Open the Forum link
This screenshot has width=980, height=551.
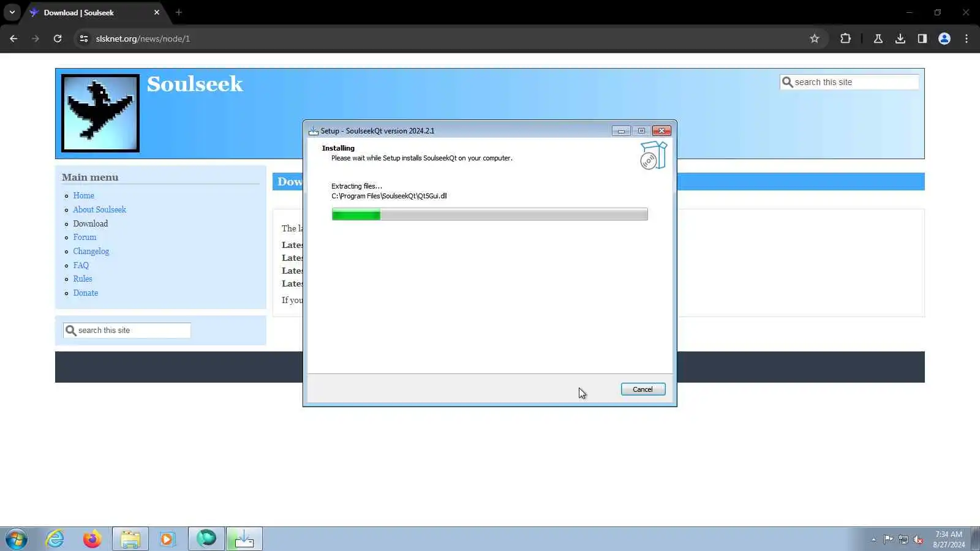(x=85, y=238)
